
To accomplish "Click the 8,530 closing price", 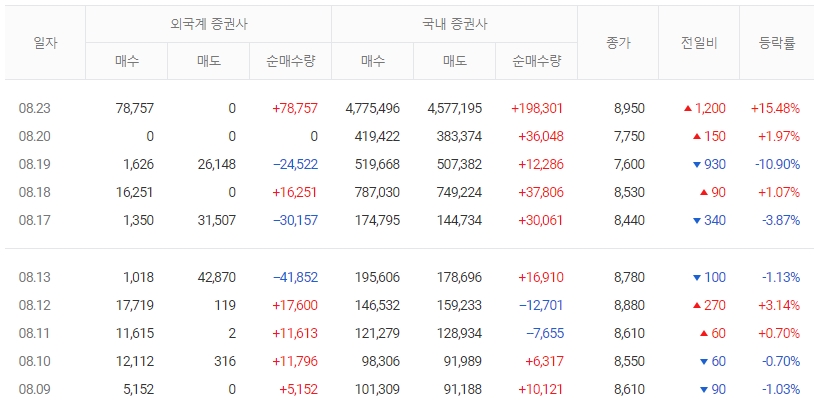I will click(629, 192).
